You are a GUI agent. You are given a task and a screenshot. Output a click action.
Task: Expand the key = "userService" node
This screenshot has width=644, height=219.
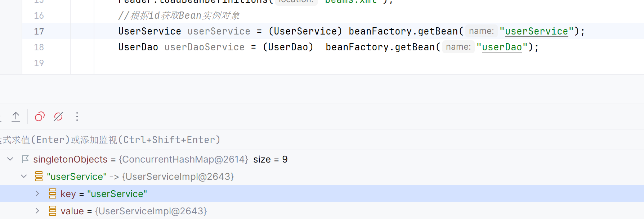tap(37, 194)
